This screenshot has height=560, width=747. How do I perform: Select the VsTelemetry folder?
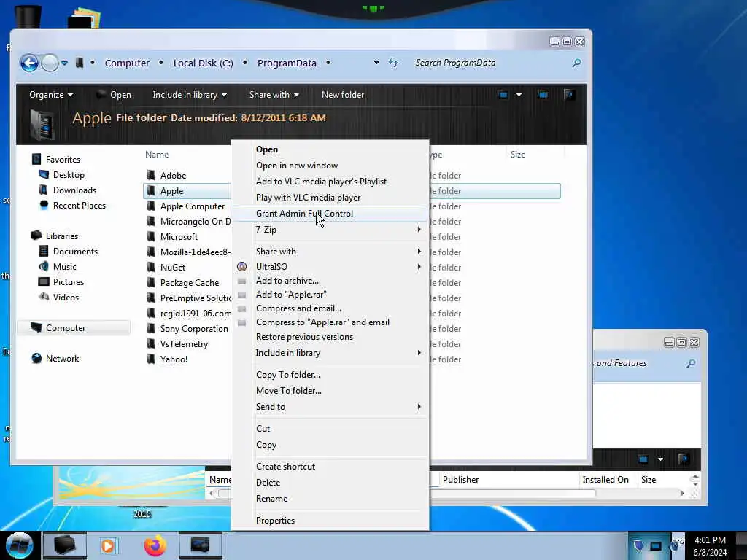tap(184, 344)
